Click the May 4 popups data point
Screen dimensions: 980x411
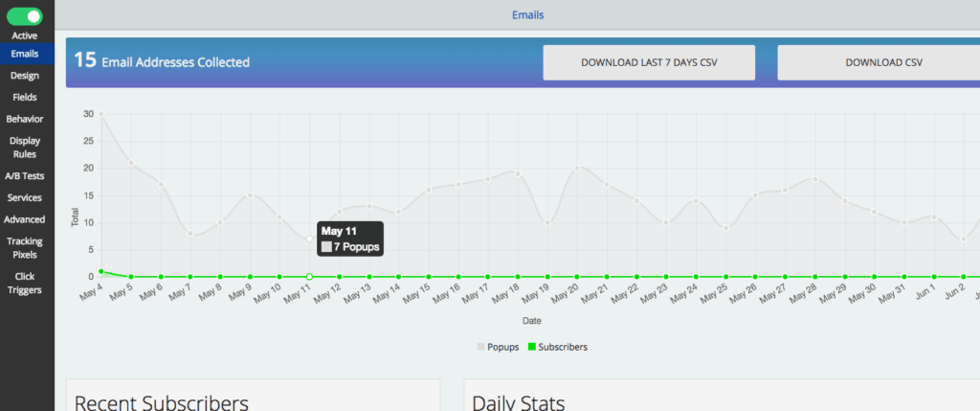click(101, 114)
